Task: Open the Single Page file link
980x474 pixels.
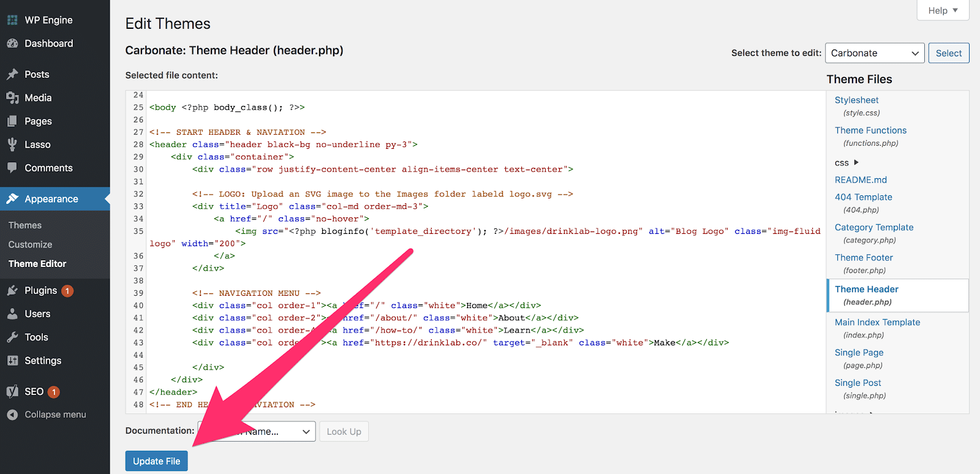Action: coord(859,353)
